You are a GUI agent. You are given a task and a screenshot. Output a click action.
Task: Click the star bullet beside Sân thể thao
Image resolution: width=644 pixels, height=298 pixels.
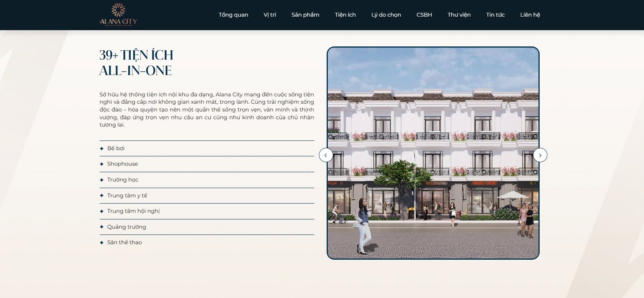102,243
